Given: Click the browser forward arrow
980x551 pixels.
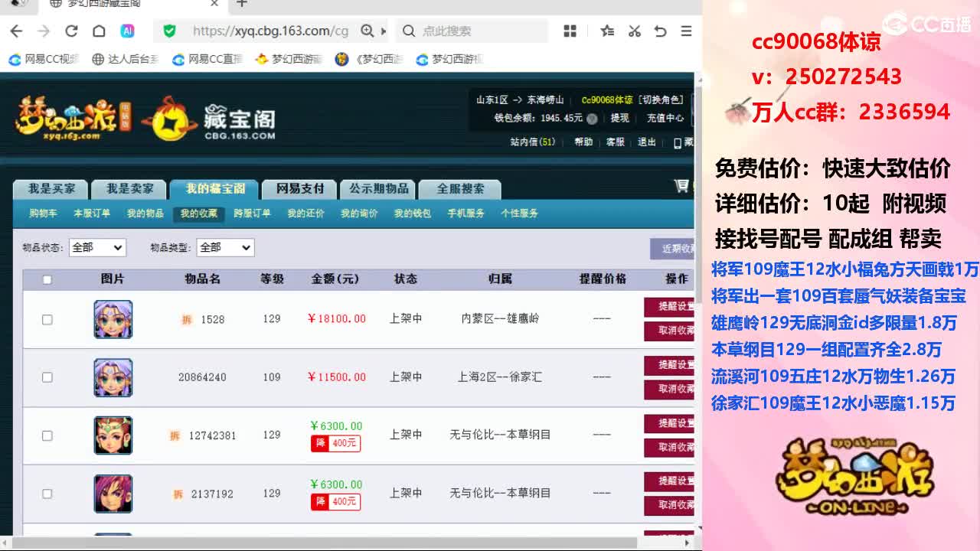Looking at the screenshot, I should point(44,31).
